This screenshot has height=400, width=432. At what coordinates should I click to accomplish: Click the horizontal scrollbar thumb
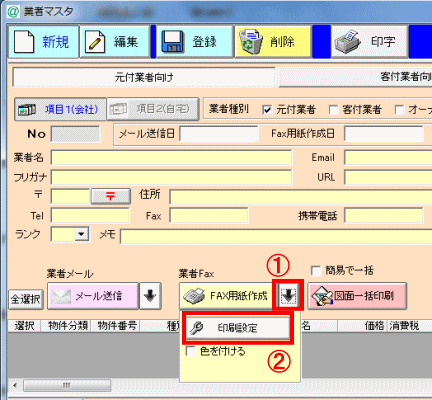tap(67, 386)
